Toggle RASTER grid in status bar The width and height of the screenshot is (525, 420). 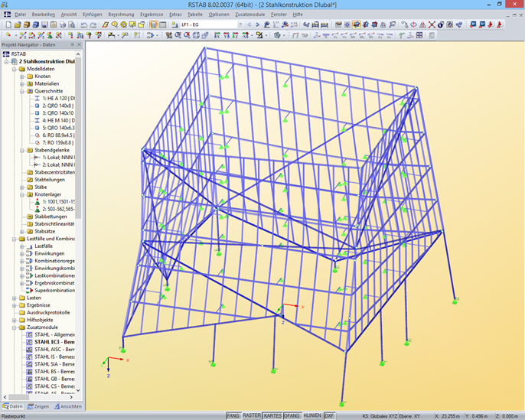click(x=252, y=415)
